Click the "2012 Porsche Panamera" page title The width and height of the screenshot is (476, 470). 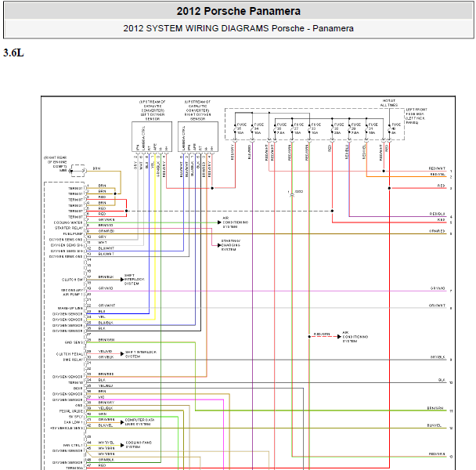coord(238,11)
